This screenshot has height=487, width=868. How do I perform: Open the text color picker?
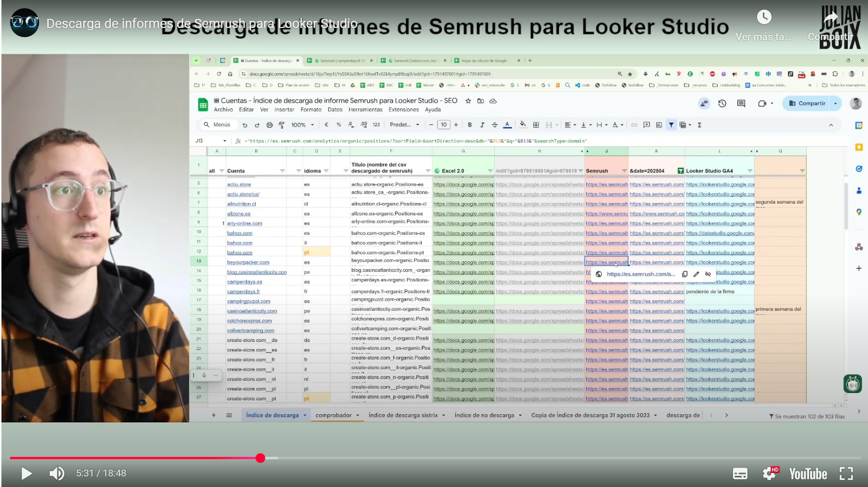pyautogui.click(x=507, y=125)
